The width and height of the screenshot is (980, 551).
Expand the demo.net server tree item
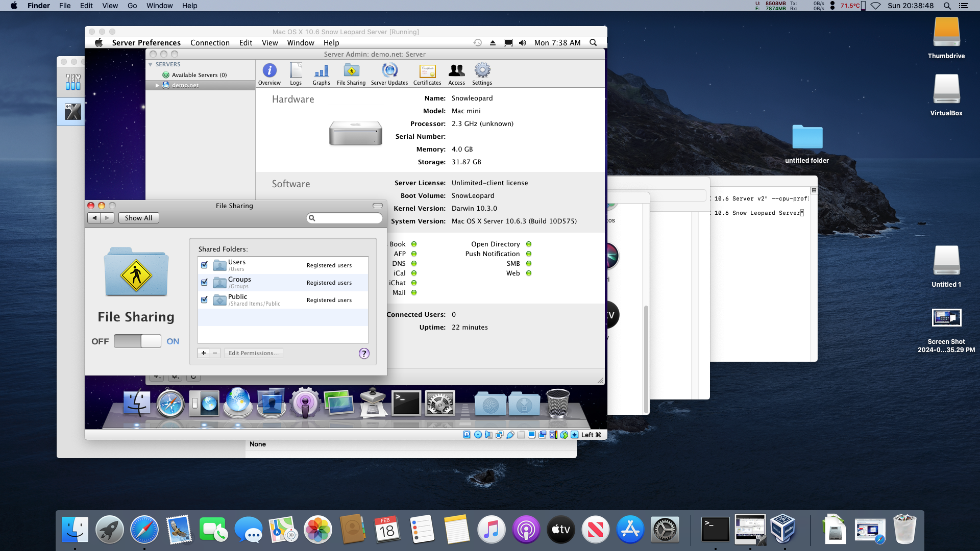tap(157, 85)
